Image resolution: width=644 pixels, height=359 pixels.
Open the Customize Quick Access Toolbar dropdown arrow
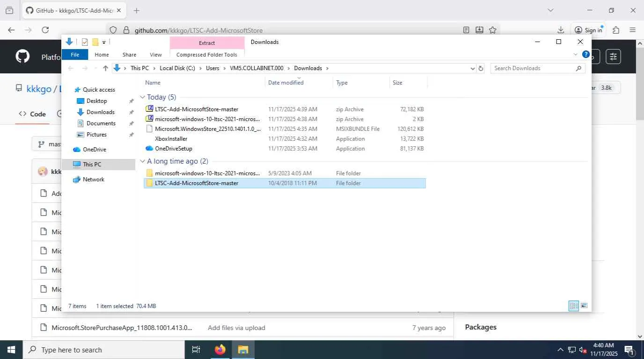[104, 42]
